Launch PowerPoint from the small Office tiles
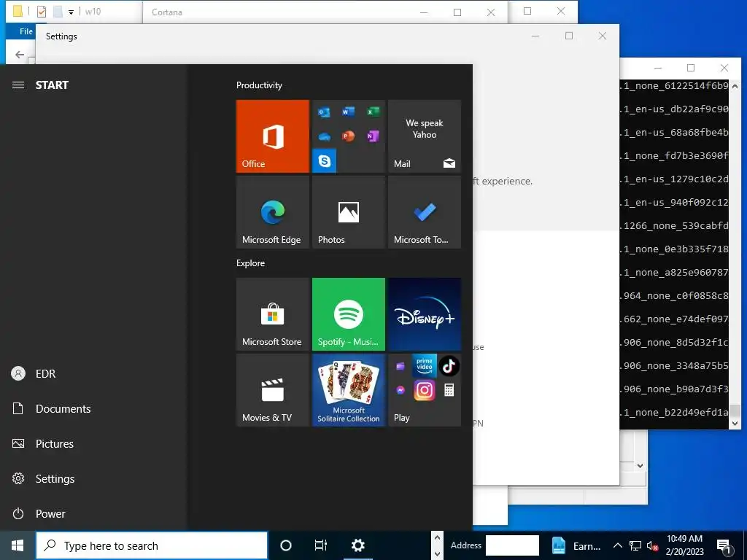 pos(348,136)
